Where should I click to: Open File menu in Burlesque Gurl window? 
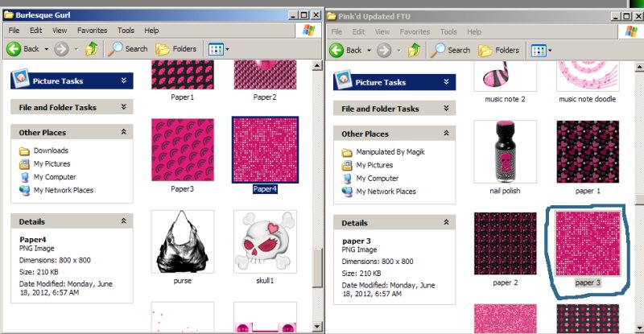[14, 31]
